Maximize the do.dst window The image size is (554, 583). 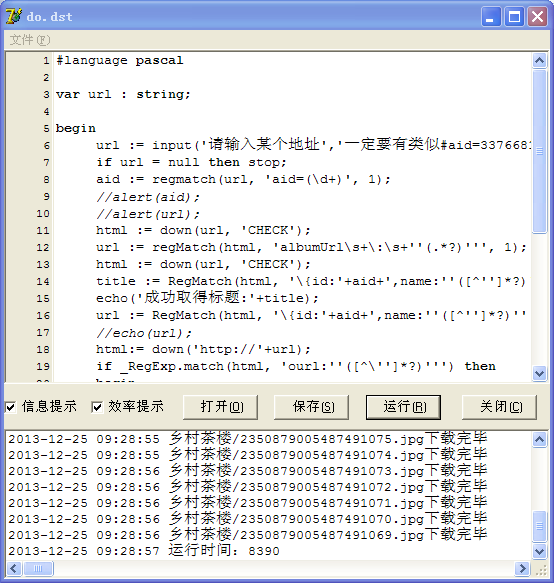click(x=514, y=17)
